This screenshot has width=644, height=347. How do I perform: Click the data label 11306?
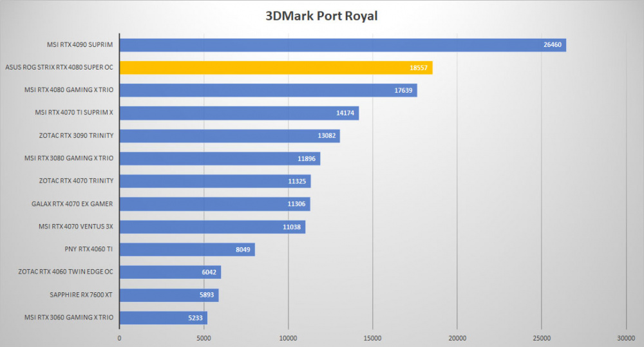(296, 204)
